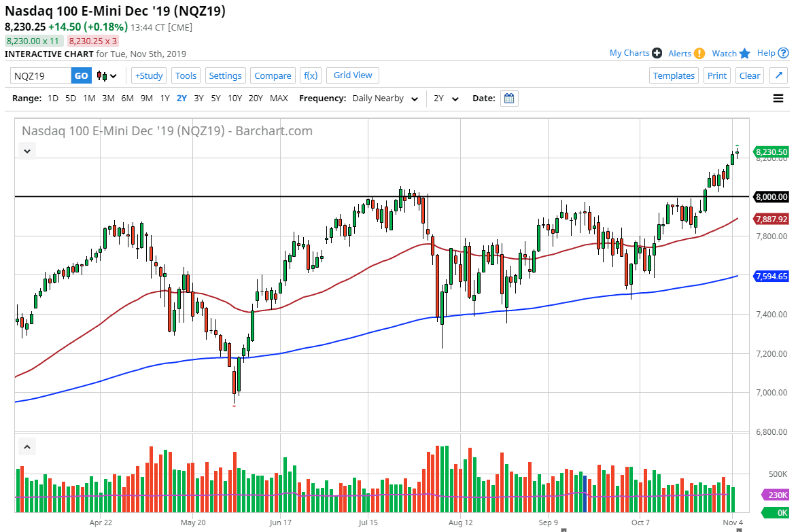Open the Tools menu
798x532 pixels.
(x=186, y=75)
